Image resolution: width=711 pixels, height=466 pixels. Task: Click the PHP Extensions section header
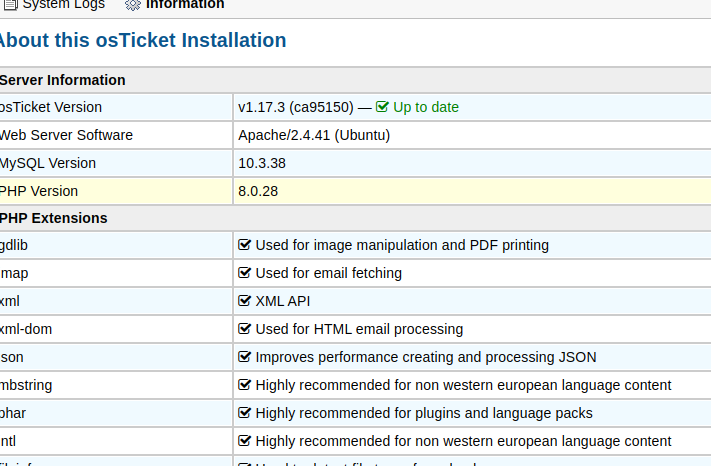(53, 218)
